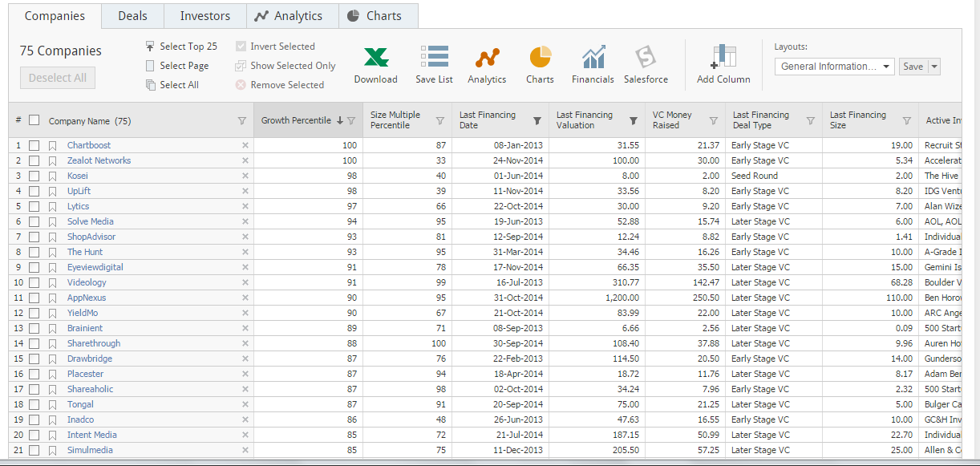Check the box for Zealot Networks
980x466 pixels.
click(34, 161)
